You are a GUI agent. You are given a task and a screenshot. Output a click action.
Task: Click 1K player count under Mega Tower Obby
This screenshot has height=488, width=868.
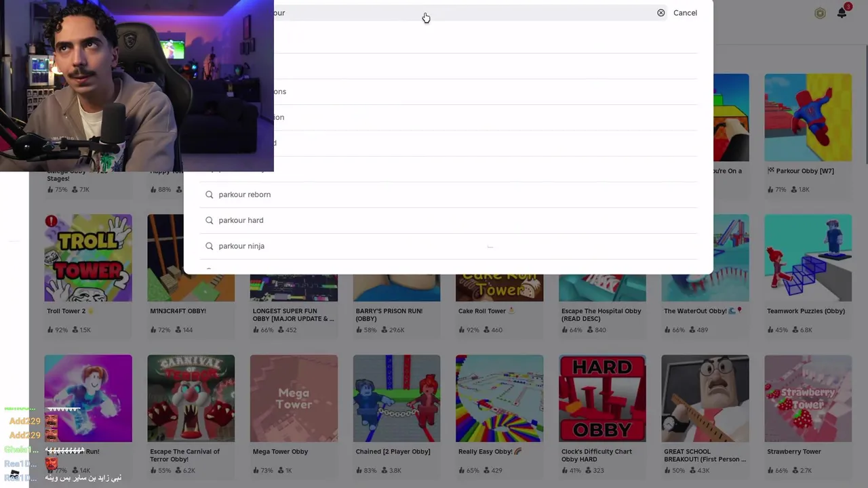[283, 470]
